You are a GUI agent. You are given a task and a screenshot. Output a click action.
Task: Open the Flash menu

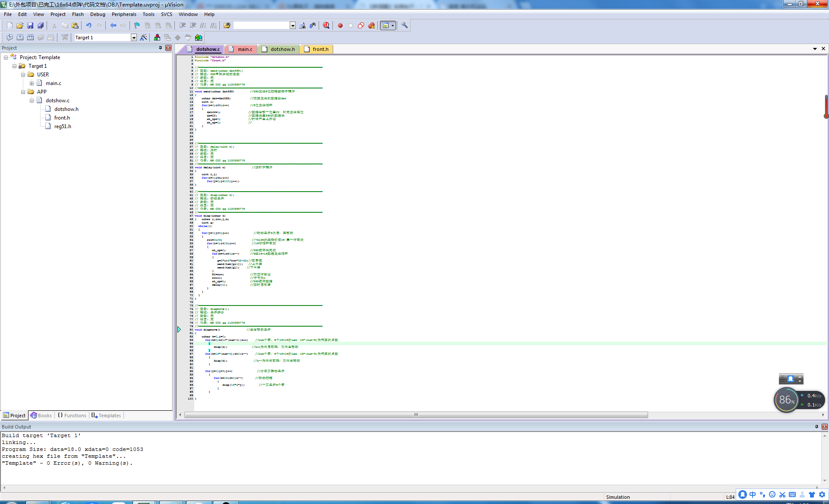(x=78, y=14)
